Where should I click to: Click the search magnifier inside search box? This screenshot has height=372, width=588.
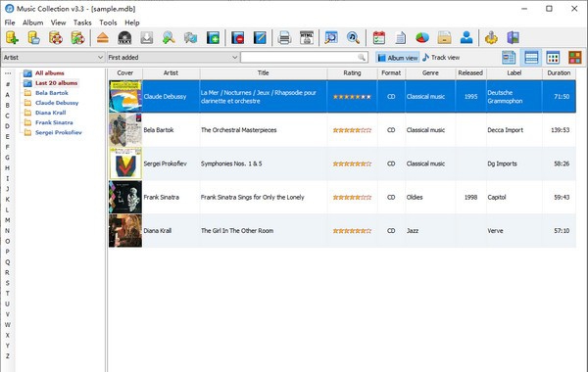[361, 58]
